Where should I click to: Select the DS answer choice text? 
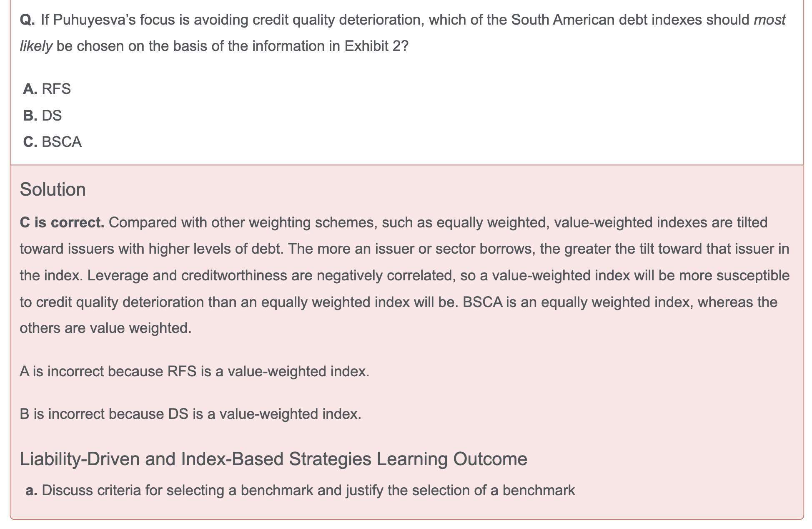click(x=52, y=116)
